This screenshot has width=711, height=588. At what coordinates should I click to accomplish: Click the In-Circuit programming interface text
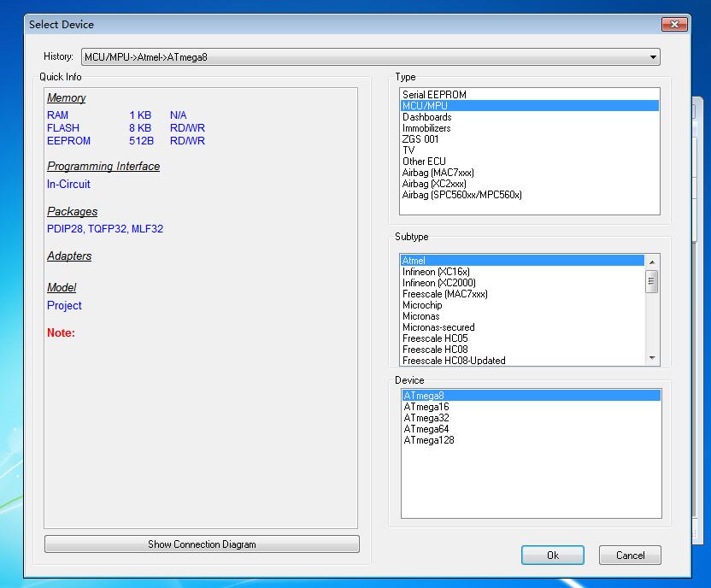click(x=68, y=184)
